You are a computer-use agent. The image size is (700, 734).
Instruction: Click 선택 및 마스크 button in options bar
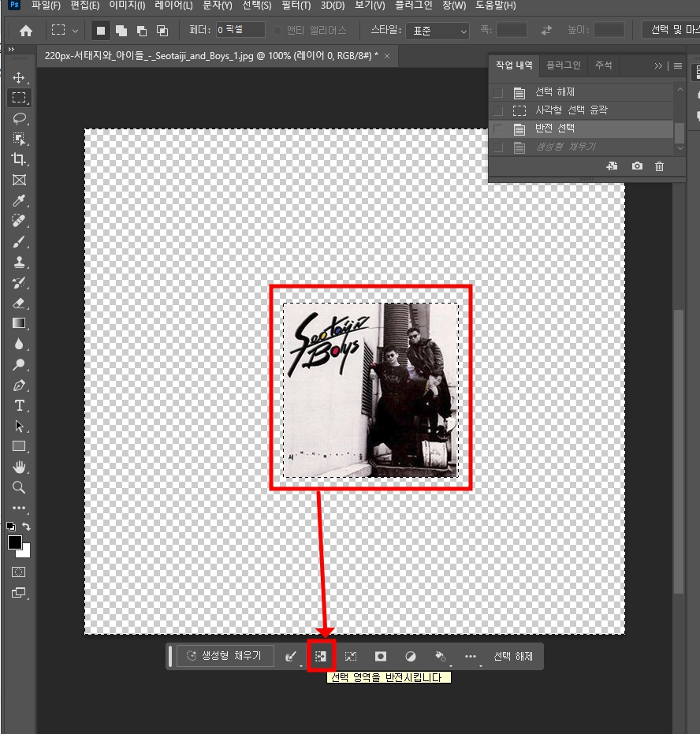pyautogui.click(x=672, y=30)
